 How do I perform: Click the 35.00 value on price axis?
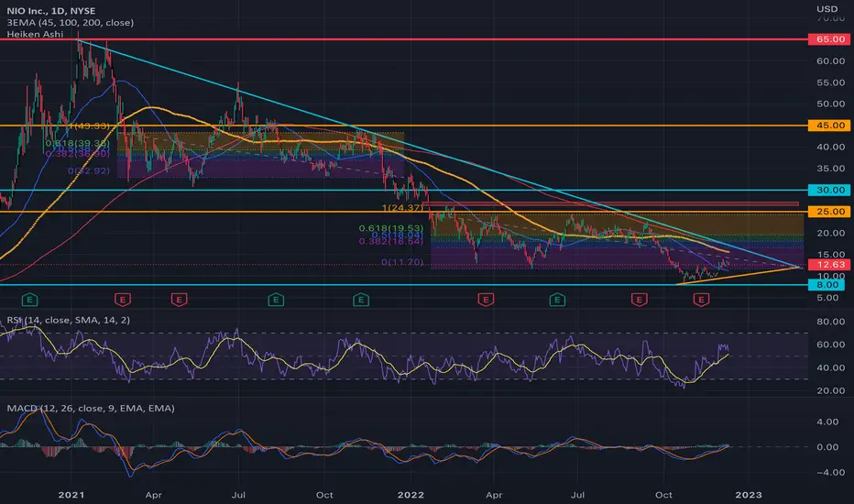tap(830, 169)
